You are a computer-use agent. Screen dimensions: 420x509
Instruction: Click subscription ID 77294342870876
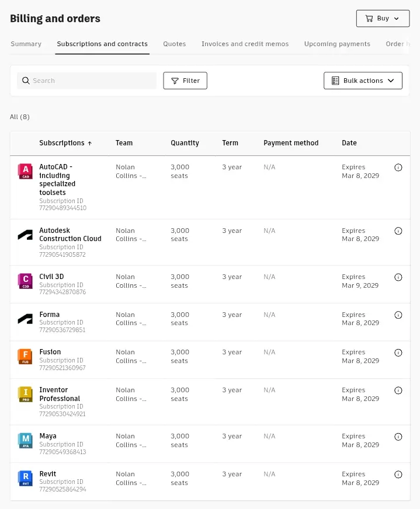coord(63,292)
